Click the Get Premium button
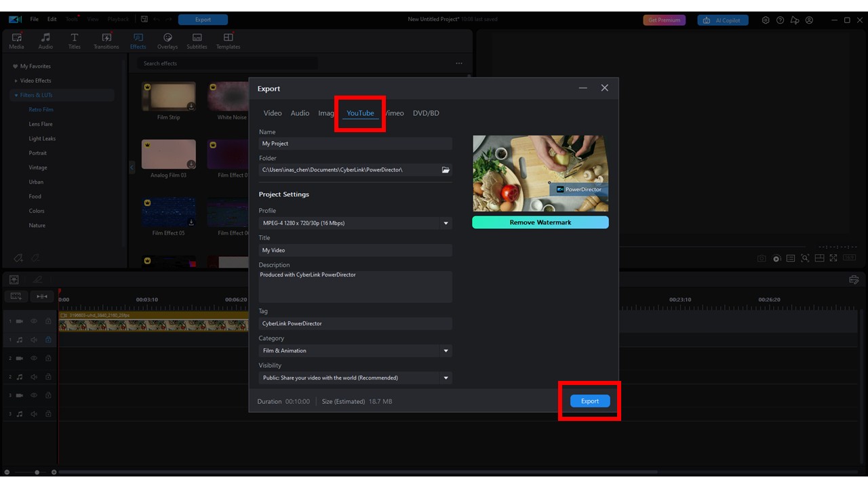Screen dimensions: 868x488 point(664,20)
